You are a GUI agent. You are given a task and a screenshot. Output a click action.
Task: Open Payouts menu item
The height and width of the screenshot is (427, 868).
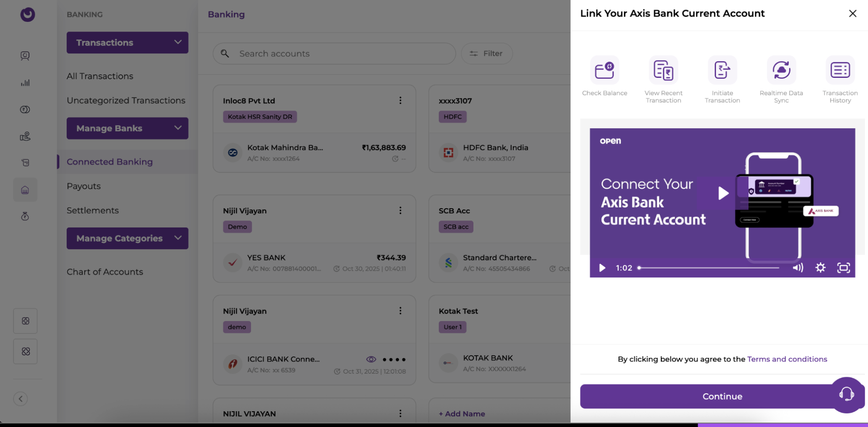click(x=84, y=186)
